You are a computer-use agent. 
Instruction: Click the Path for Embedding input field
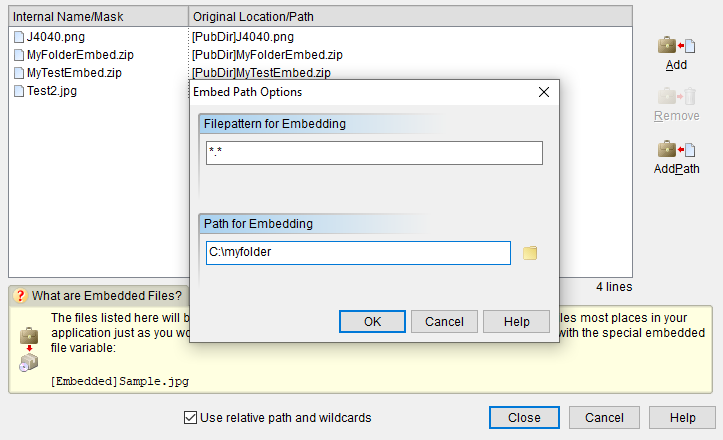358,253
